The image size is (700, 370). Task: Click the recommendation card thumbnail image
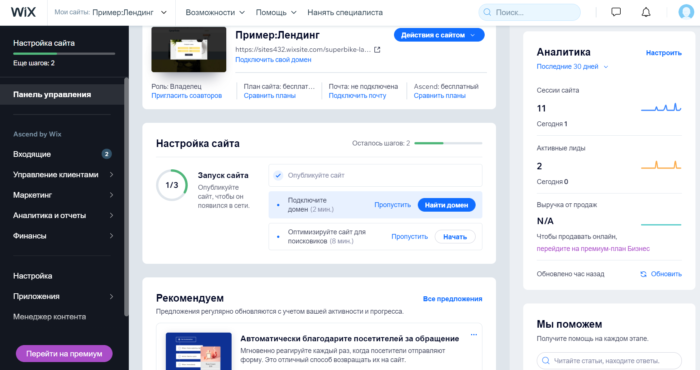[x=199, y=351]
